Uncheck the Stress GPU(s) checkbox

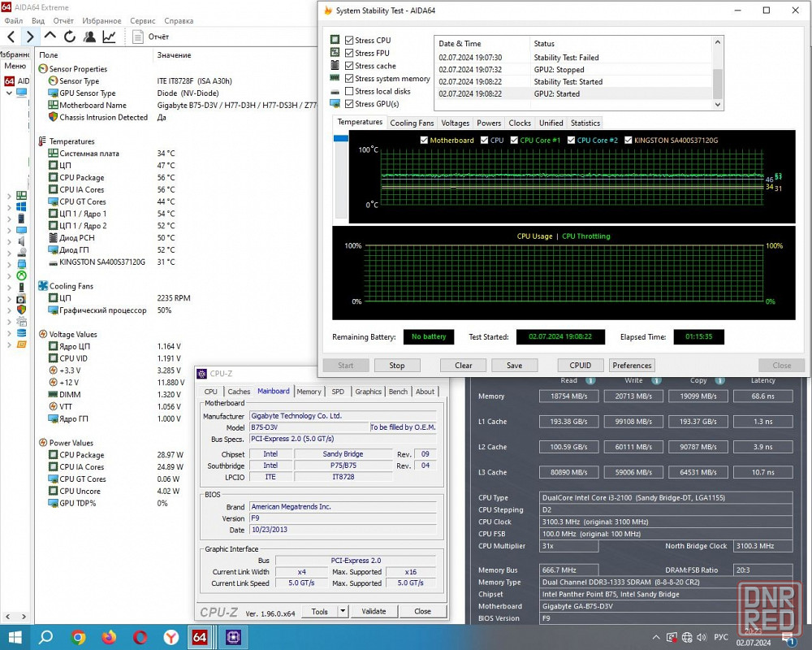[349, 104]
